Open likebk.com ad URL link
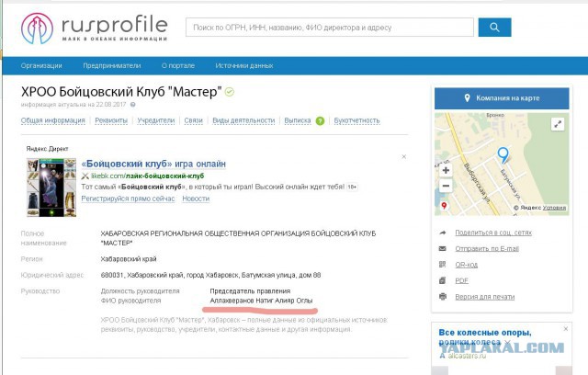 [147, 176]
